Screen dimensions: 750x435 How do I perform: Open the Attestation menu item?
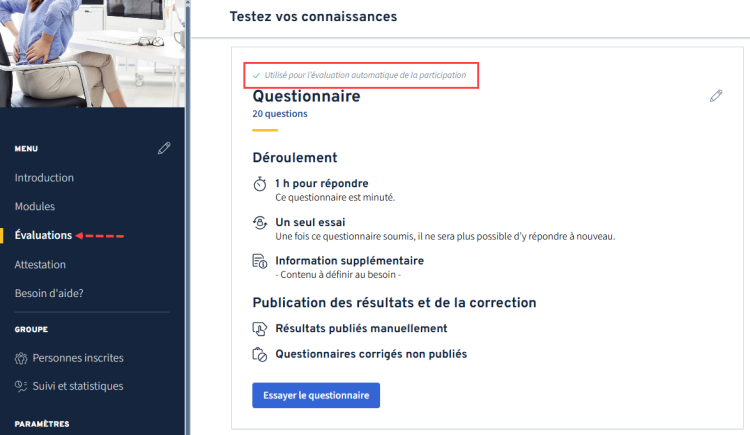click(x=40, y=265)
